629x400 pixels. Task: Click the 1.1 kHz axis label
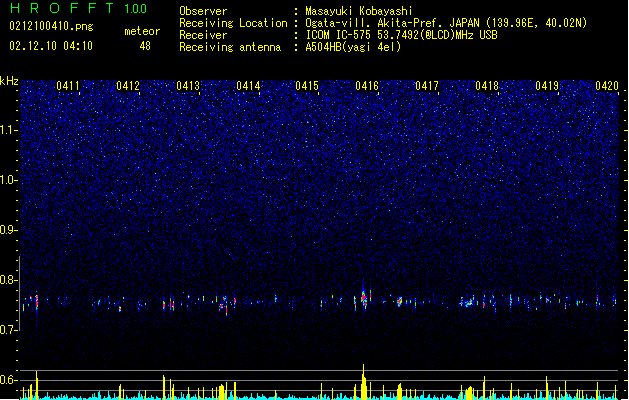click(x=9, y=130)
